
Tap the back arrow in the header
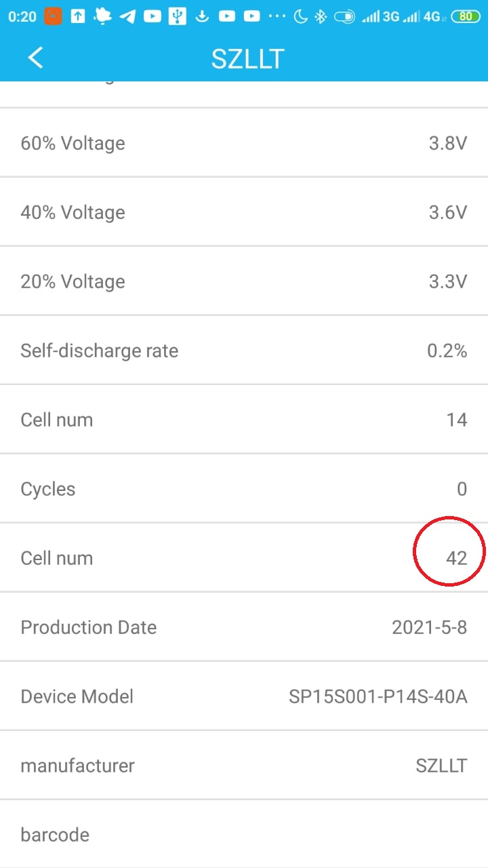click(35, 58)
